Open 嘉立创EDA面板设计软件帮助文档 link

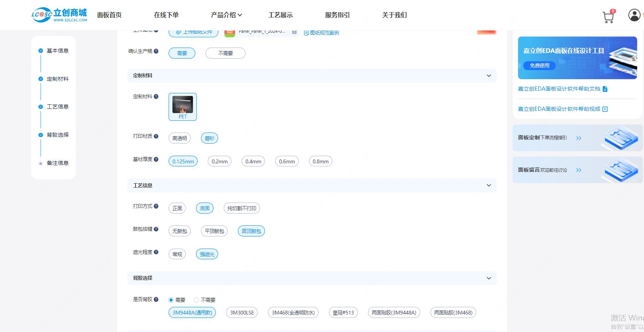[x=559, y=89]
